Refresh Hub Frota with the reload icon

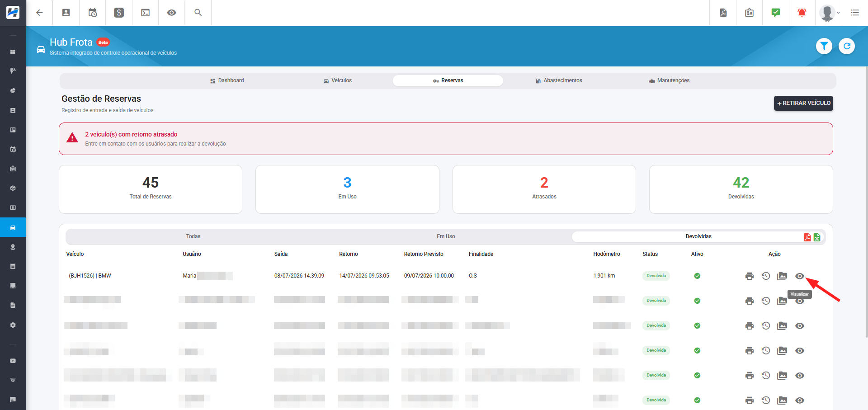(x=847, y=46)
